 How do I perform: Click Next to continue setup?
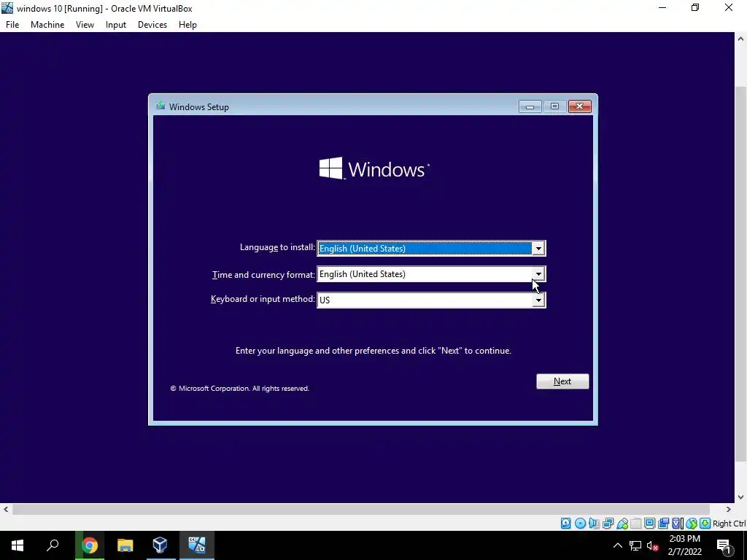click(x=562, y=381)
